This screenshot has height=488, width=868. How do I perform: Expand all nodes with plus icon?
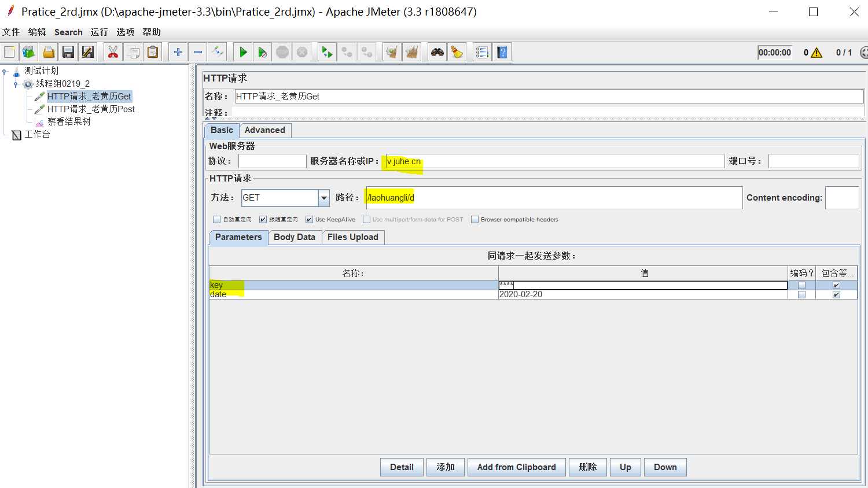tap(178, 52)
